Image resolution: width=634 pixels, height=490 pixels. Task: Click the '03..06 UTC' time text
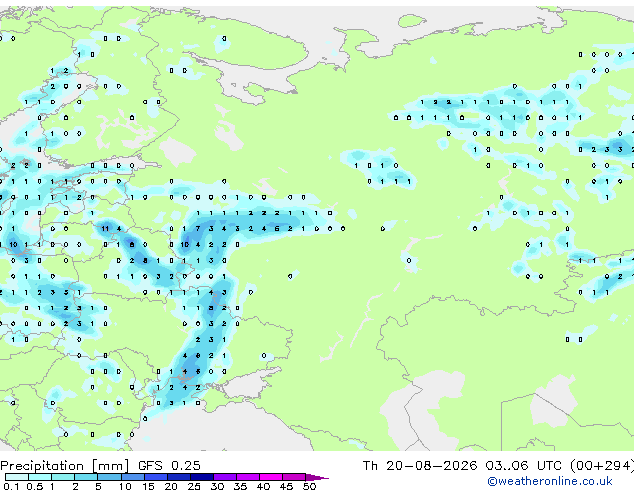[x=524, y=466]
